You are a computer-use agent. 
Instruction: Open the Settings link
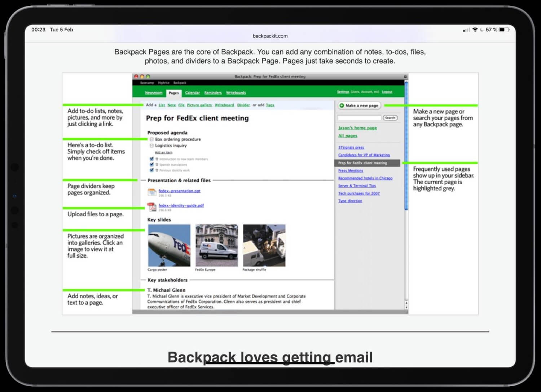343,92
